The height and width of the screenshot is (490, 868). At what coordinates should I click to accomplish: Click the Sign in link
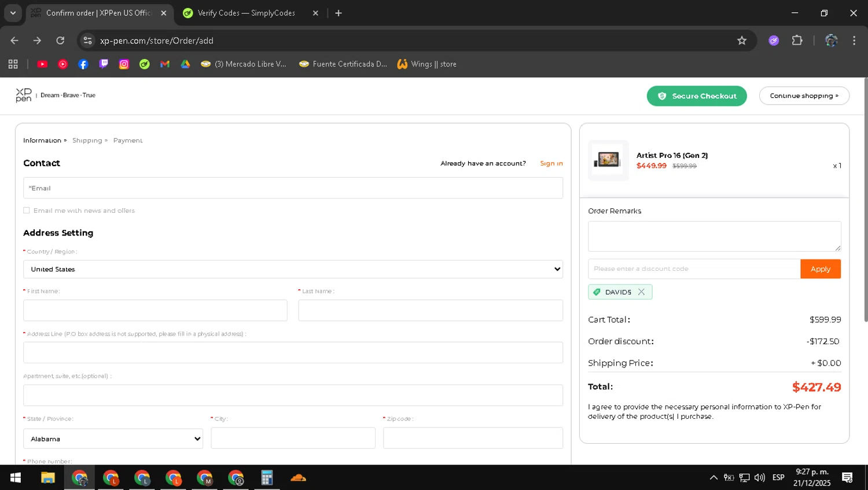pyautogui.click(x=551, y=164)
